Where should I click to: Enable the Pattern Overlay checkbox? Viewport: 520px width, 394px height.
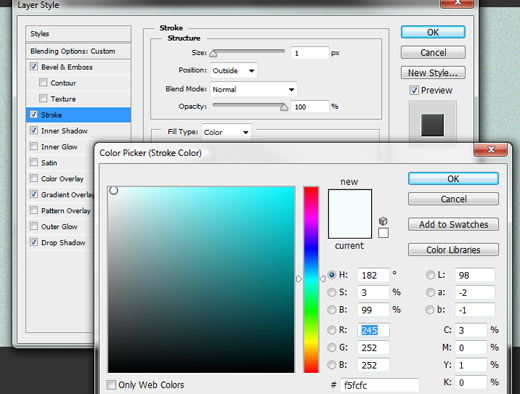click(x=34, y=210)
